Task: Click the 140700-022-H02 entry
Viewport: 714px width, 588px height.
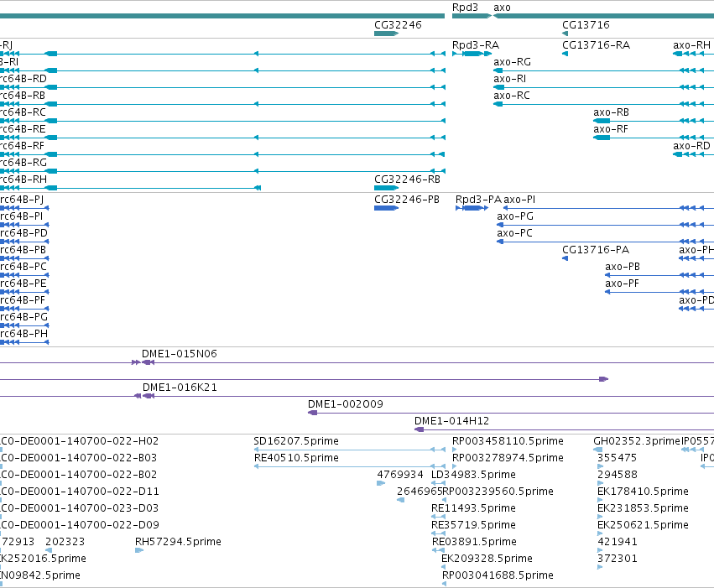Action: [x=79, y=441]
